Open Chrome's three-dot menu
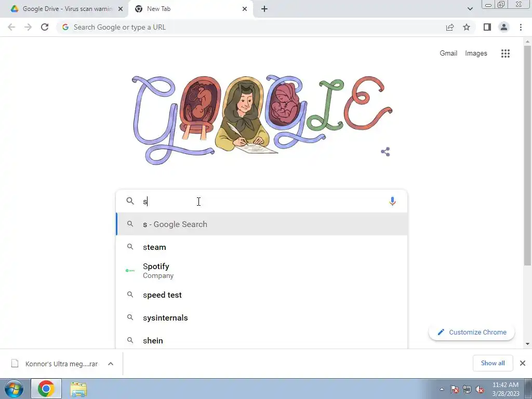The width and height of the screenshot is (532, 399). [x=521, y=27]
